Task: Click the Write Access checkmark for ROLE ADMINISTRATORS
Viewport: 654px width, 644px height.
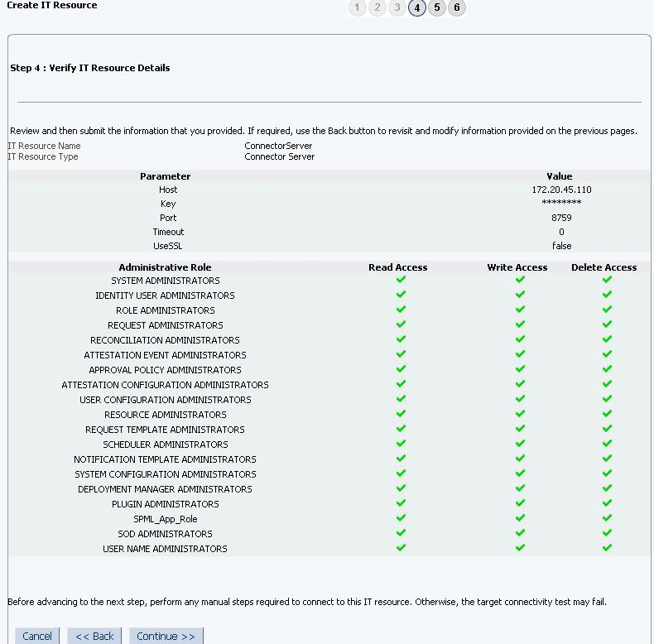Action: click(520, 309)
